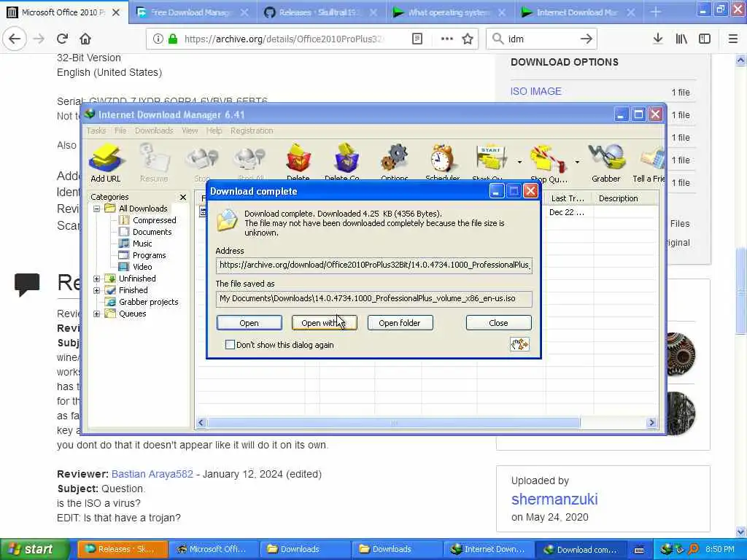Click the Delete toolbar icon in IDM
The height and width of the screenshot is (560, 747).
(298, 162)
